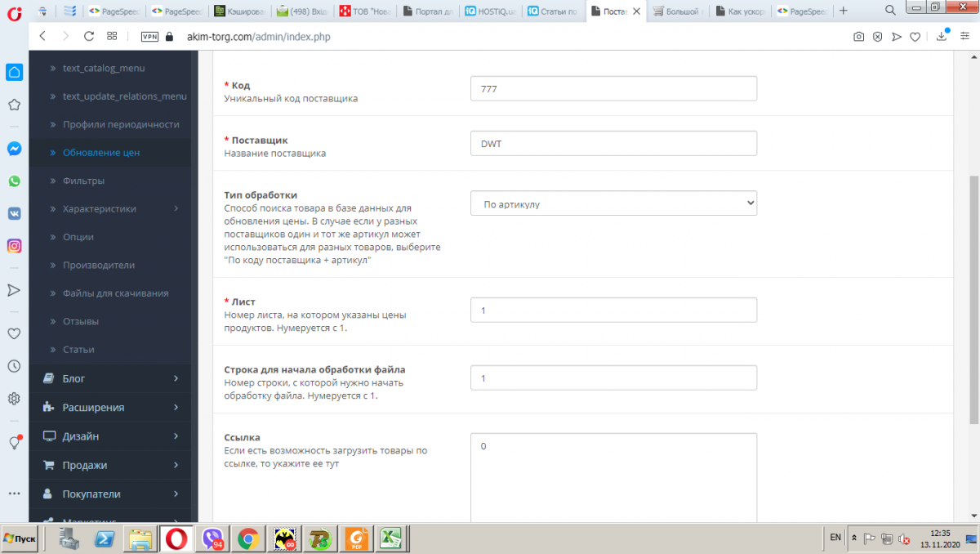Click the Лист number field
Viewport: 980px width, 554px height.
(613, 310)
